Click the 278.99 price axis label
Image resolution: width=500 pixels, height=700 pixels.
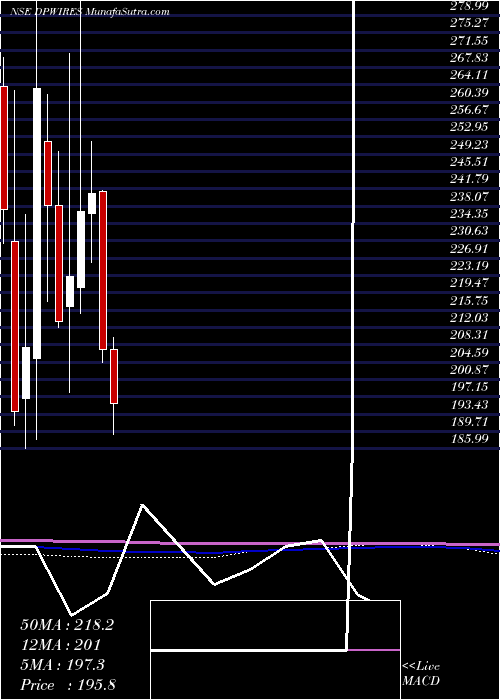tap(468, 7)
